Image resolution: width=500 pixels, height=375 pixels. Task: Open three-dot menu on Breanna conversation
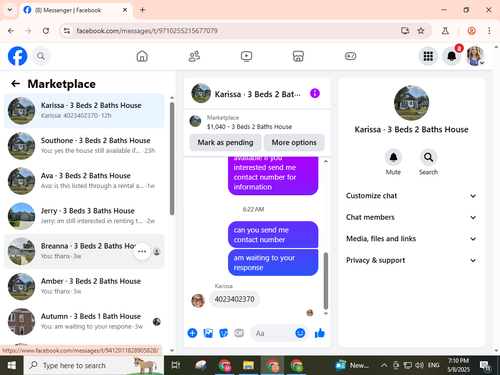tap(142, 251)
